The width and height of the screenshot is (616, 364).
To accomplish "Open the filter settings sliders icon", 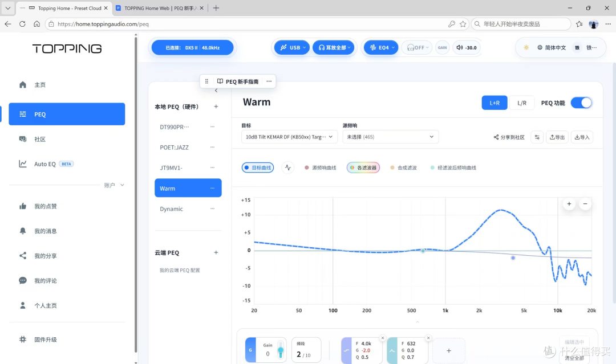I will [537, 137].
